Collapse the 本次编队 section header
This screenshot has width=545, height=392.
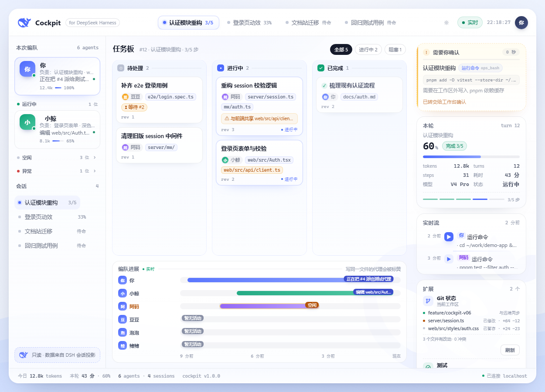click(x=57, y=47)
